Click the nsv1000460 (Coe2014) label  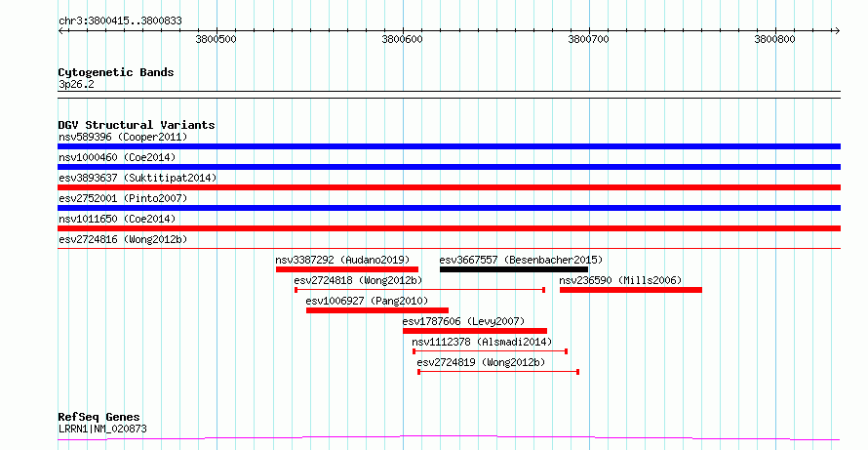(117, 157)
